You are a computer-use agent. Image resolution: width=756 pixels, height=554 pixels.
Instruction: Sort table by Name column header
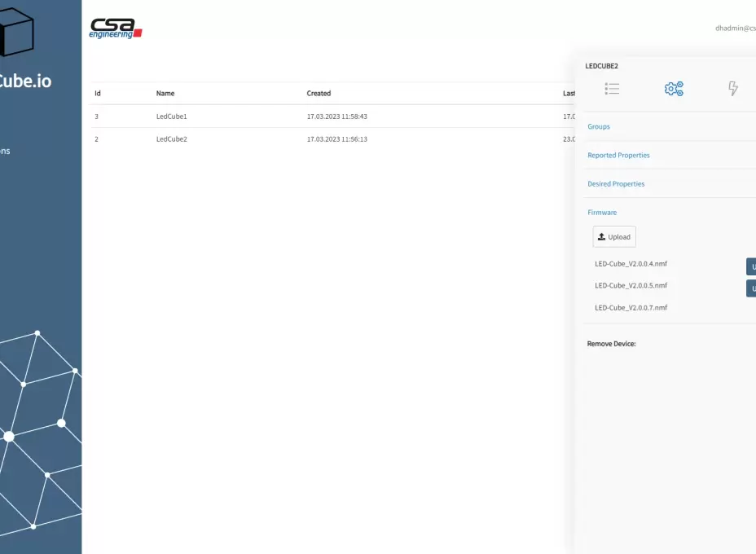click(165, 93)
